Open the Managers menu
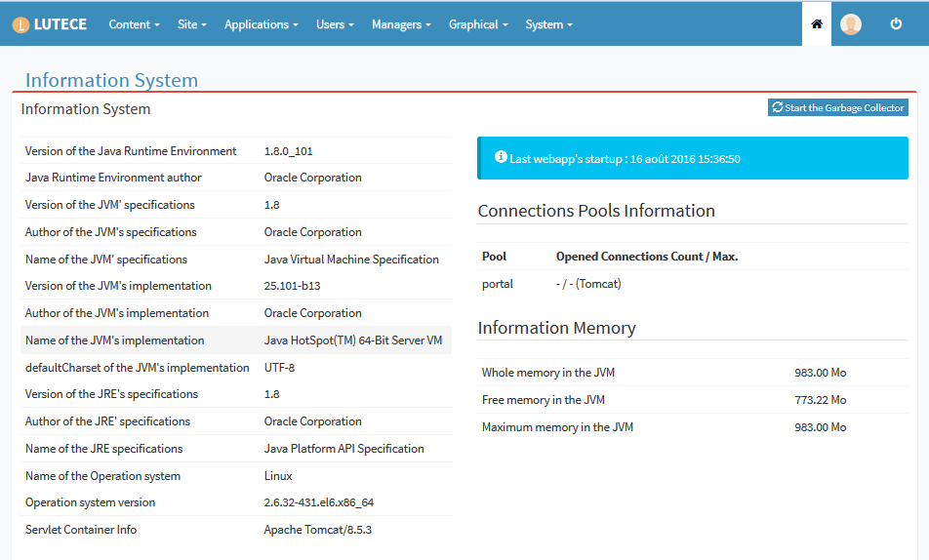This screenshot has width=929, height=560. pos(400,24)
